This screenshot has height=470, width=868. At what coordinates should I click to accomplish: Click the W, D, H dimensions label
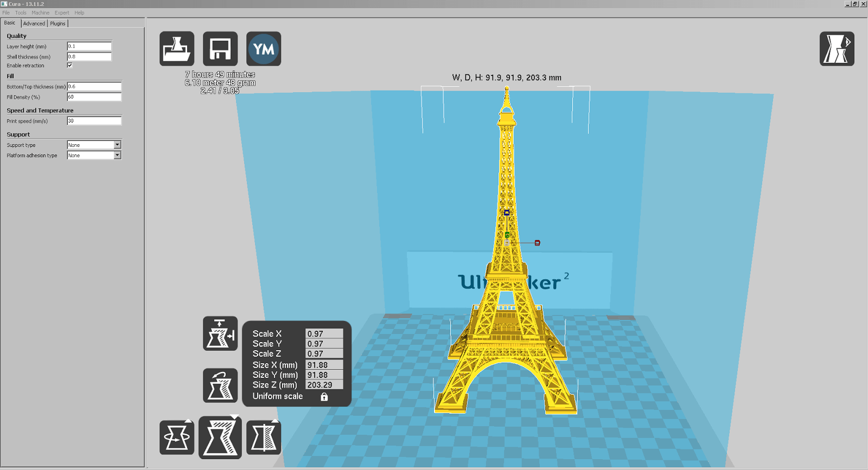click(x=507, y=78)
